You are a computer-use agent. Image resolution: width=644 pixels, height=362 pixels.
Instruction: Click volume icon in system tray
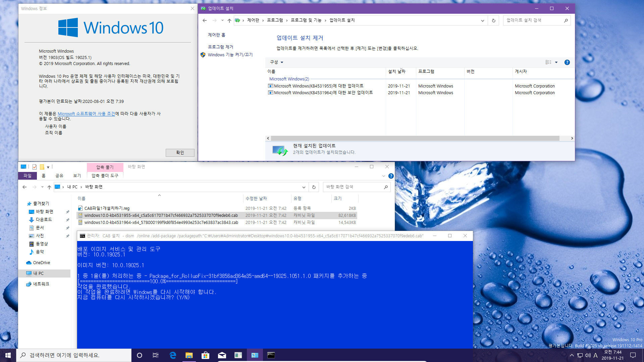point(588,355)
